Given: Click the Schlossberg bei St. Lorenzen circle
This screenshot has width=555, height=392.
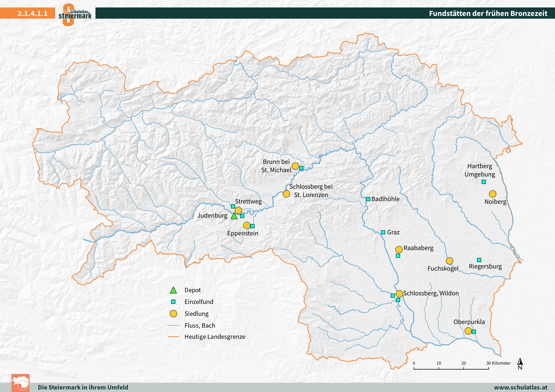Looking at the screenshot, I should point(286,194).
